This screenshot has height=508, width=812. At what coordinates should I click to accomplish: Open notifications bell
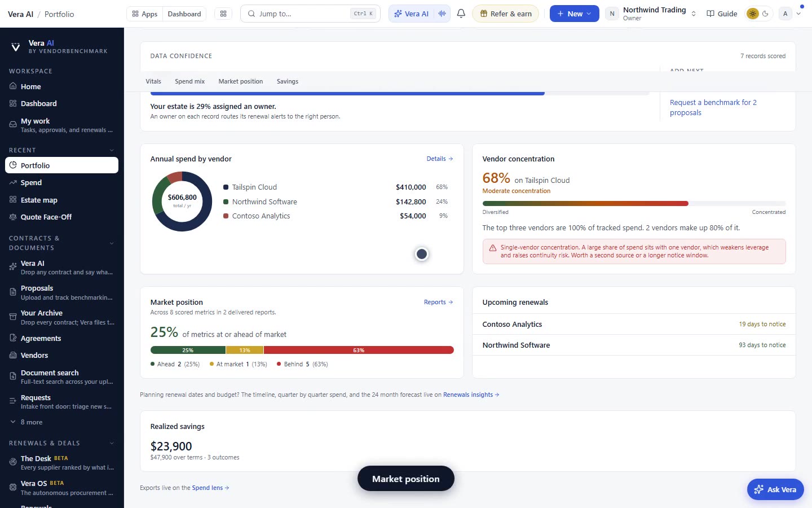coord(461,14)
